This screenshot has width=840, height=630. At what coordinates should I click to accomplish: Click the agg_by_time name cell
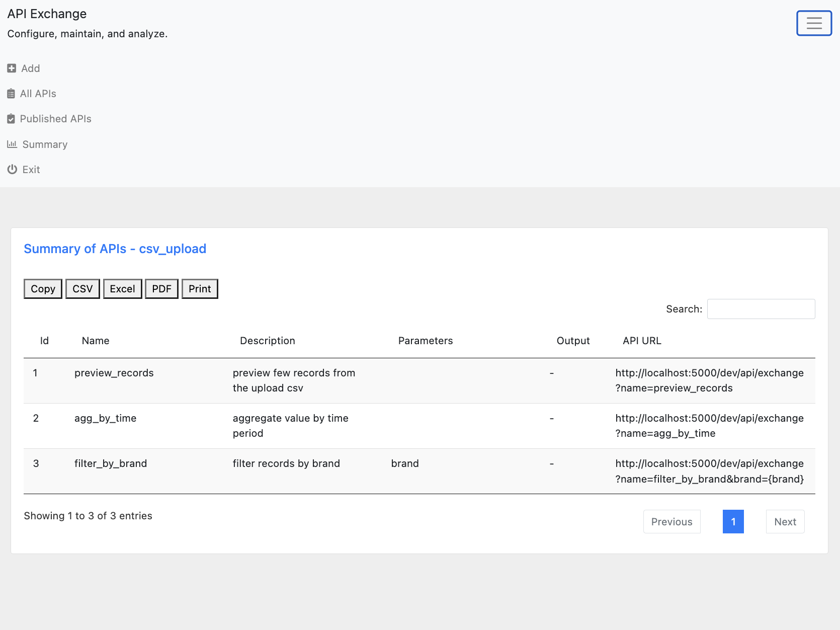(106, 418)
